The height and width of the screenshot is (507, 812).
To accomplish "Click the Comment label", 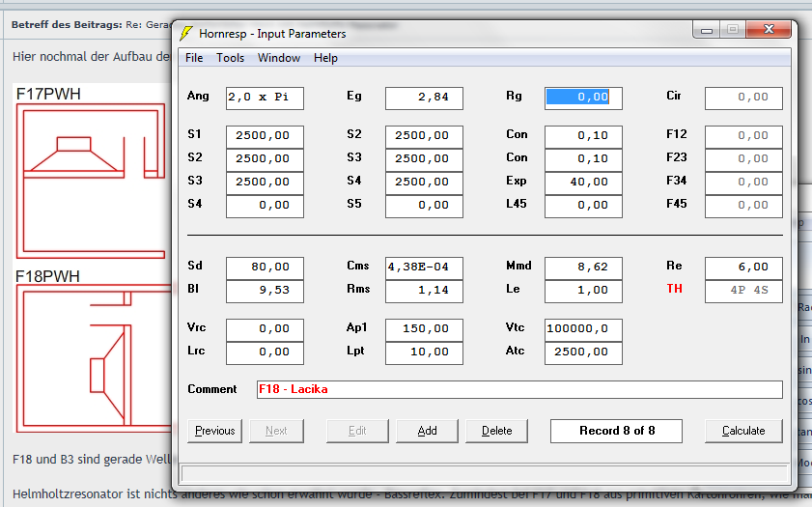I will tap(211, 389).
